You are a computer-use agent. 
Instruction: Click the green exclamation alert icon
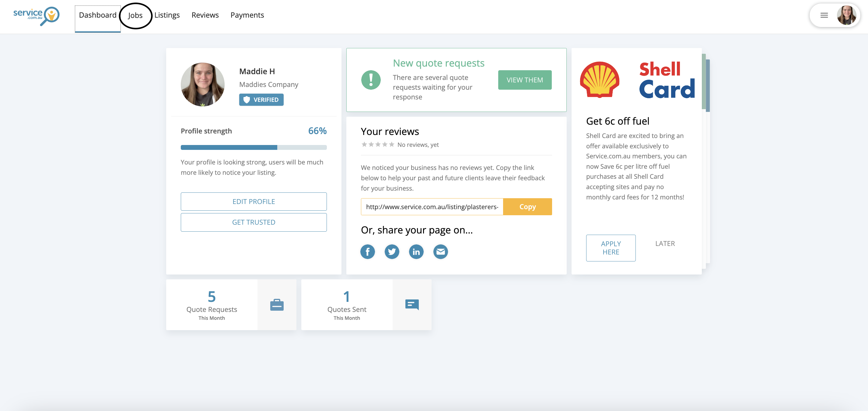pos(371,80)
